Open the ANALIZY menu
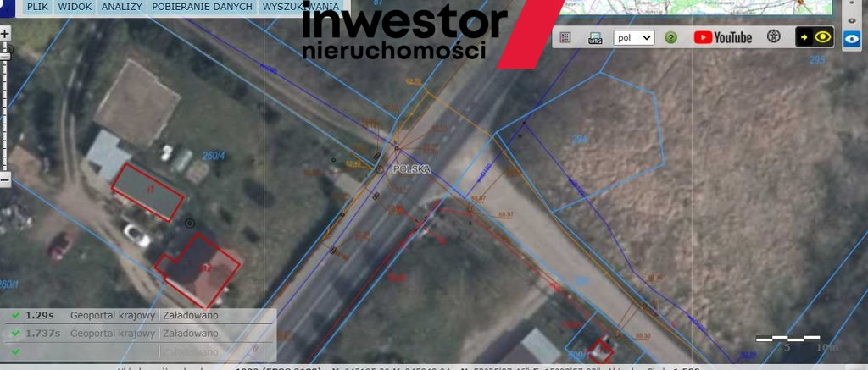 122,7
